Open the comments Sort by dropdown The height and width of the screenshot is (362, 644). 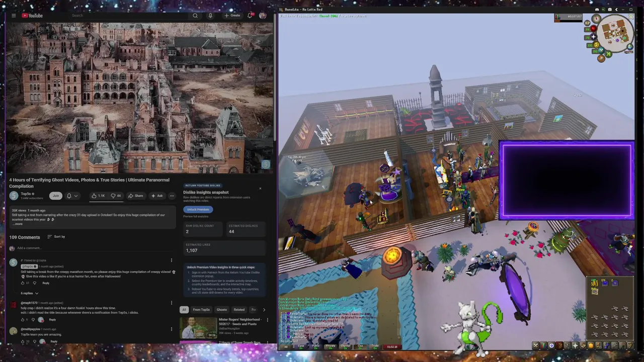click(x=56, y=236)
